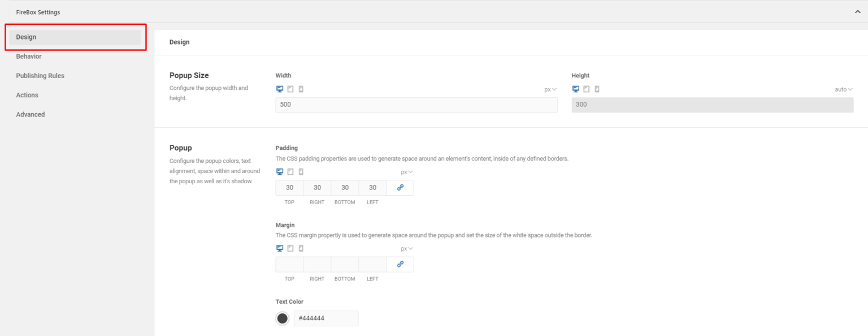
Task: Select the desktop icon for Width
Action: (279, 89)
